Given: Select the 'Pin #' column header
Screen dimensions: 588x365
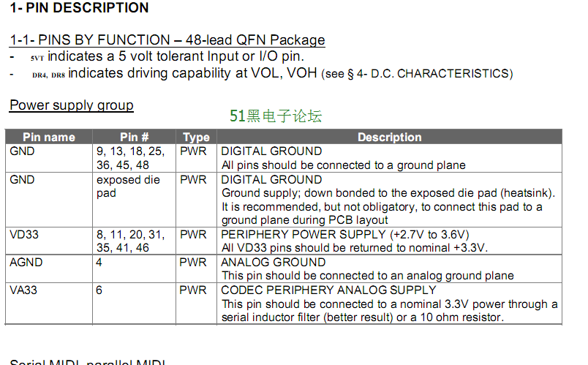Looking at the screenshot, I should coord(135,137).
